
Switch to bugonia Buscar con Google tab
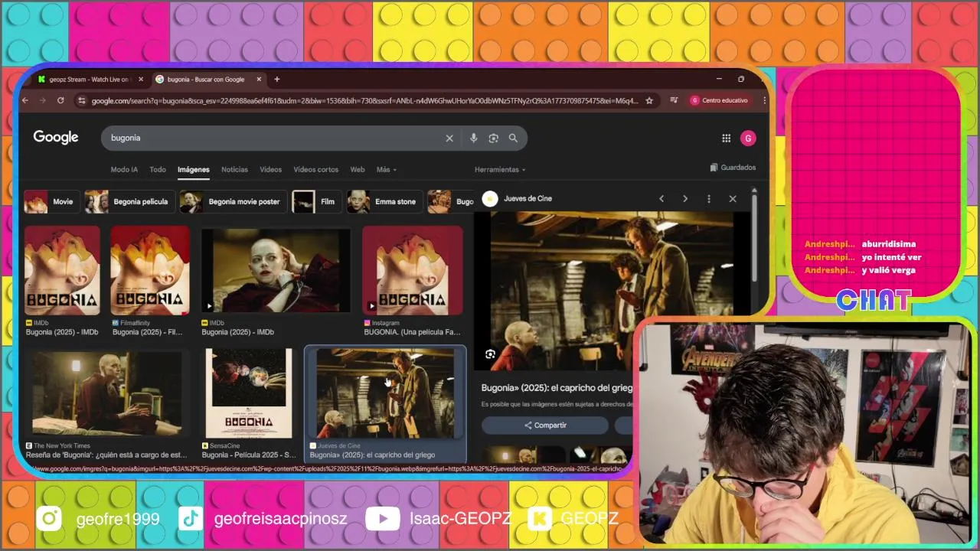(208, 79)
